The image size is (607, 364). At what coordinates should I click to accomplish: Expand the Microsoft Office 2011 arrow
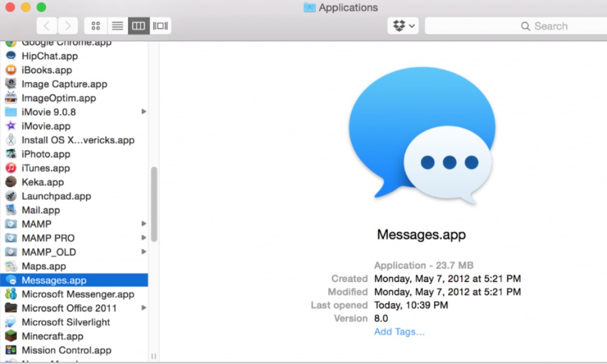(x=144, y=308)
